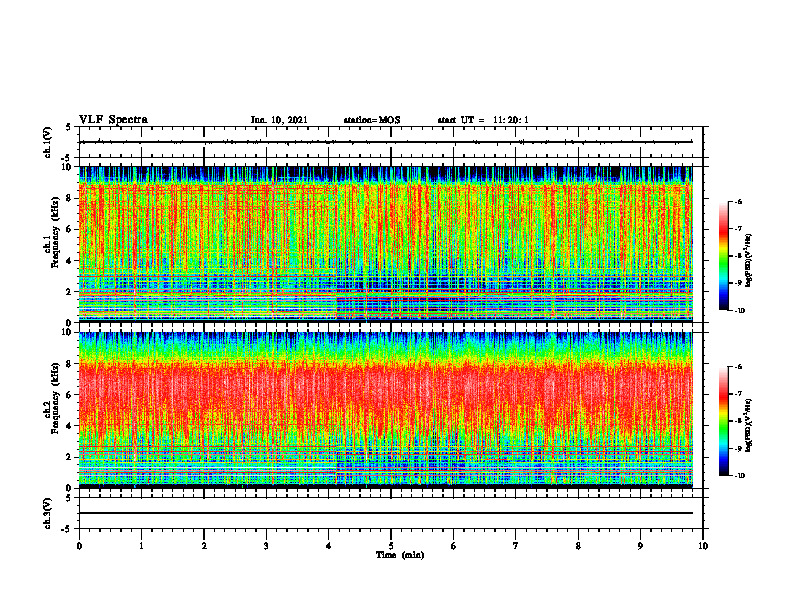Click time axis tick label "4"

pyautogui.click(x=329, y=546)
